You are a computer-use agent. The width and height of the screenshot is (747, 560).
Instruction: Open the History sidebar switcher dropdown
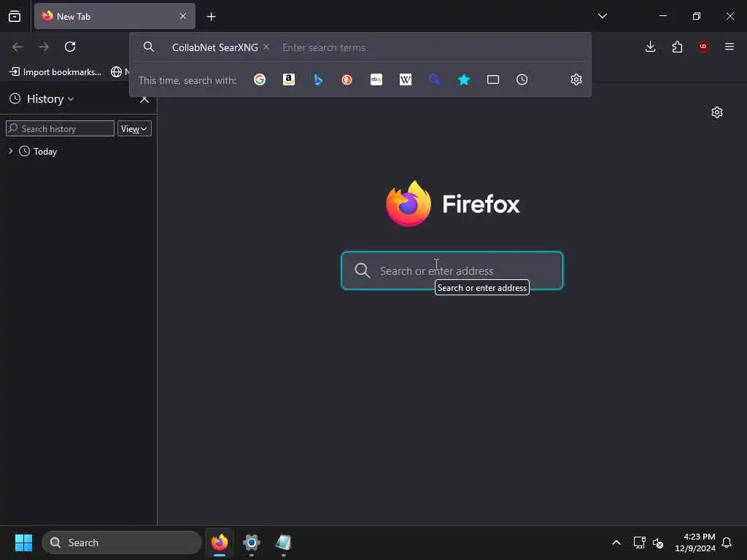(x=42, y=99)
